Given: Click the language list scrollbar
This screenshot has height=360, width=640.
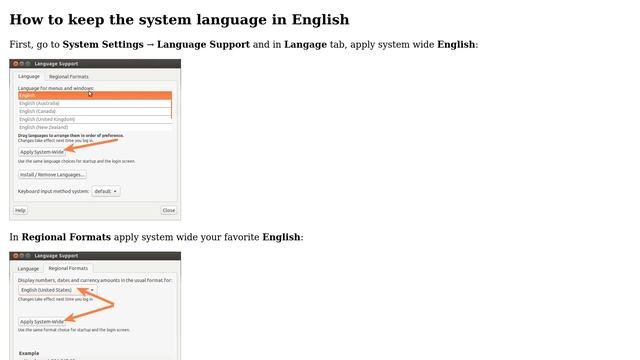Looking at the screenshot, I should tap(171, 105).
